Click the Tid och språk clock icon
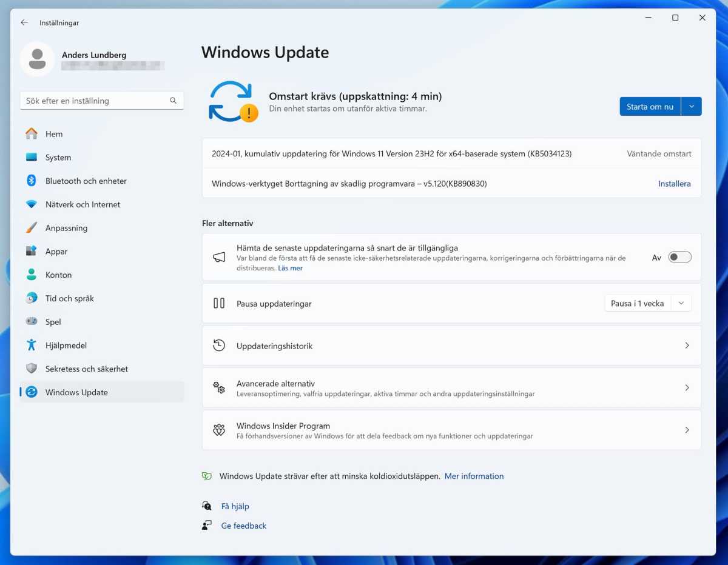Screen dimensions: 728x565 32,298
